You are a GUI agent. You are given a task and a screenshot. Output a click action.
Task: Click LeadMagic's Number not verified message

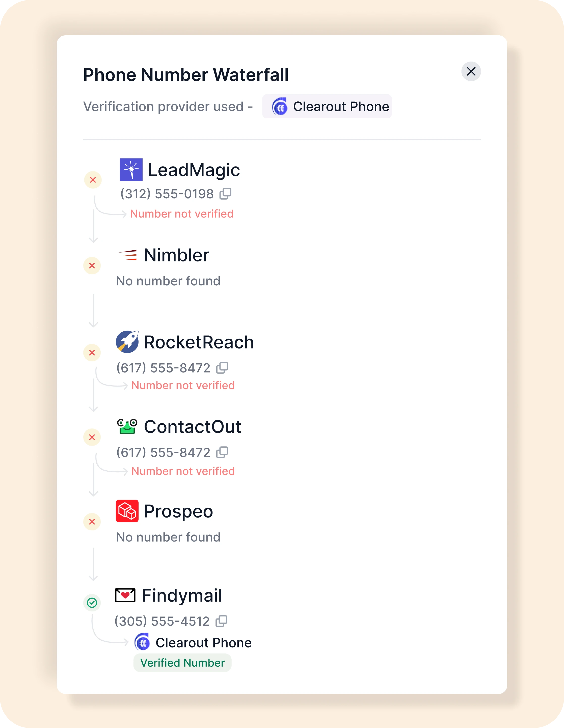(x=182, y=214)
